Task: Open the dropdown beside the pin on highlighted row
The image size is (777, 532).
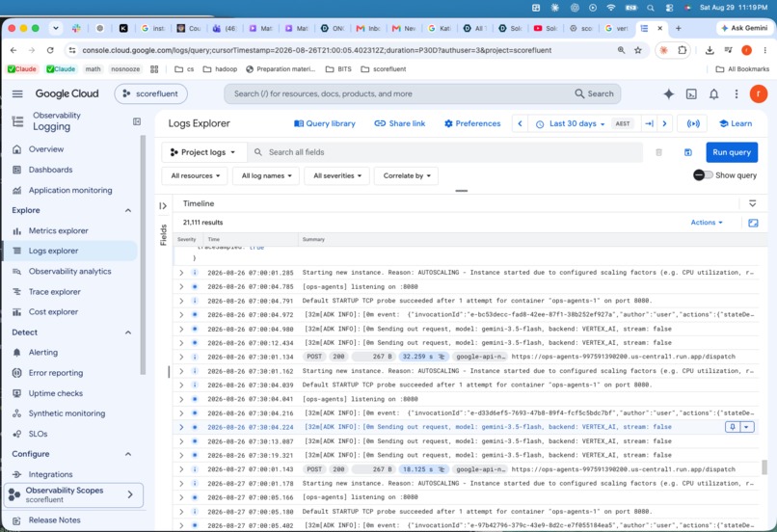Action: pyautogui.click(x=746, y=427)
